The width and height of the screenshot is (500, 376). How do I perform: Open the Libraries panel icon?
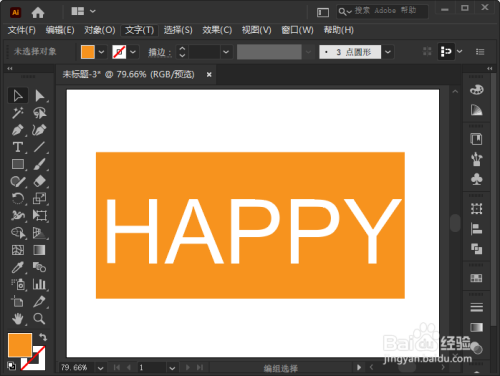tap(476, 139)
